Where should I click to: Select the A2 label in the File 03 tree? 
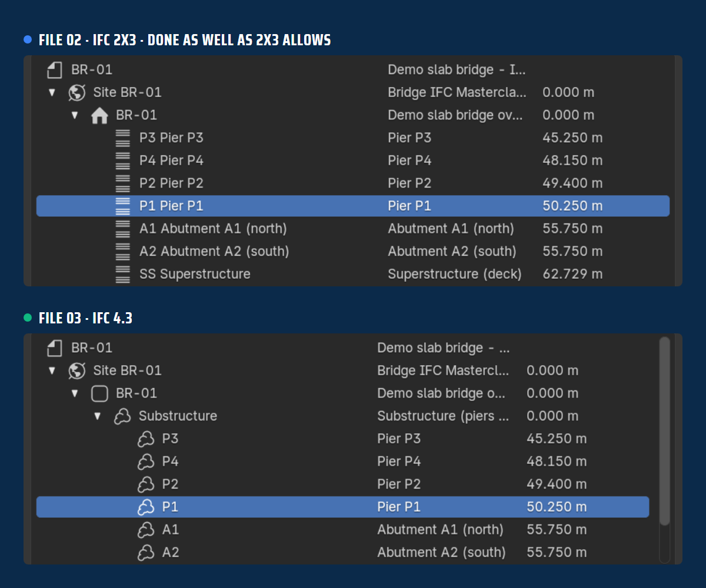[x=170, y=553]
